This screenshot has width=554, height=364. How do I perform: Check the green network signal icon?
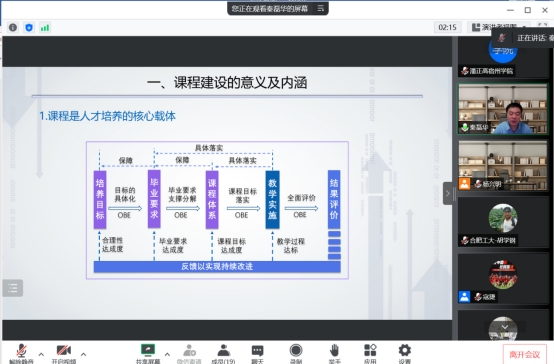pos(45,27)
